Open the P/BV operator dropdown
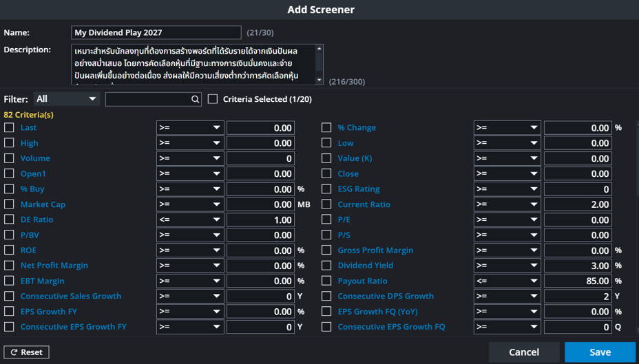639x364 pixels. pyautogui.click(x=190, y=235)
